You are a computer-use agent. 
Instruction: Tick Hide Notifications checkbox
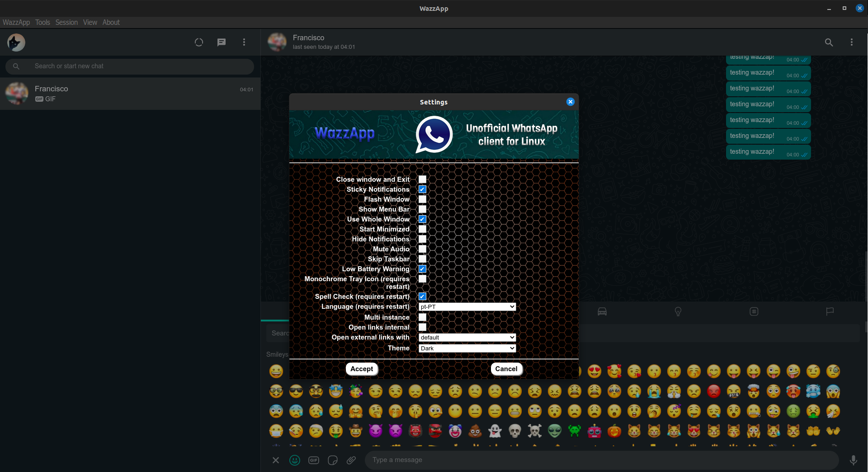422,239
